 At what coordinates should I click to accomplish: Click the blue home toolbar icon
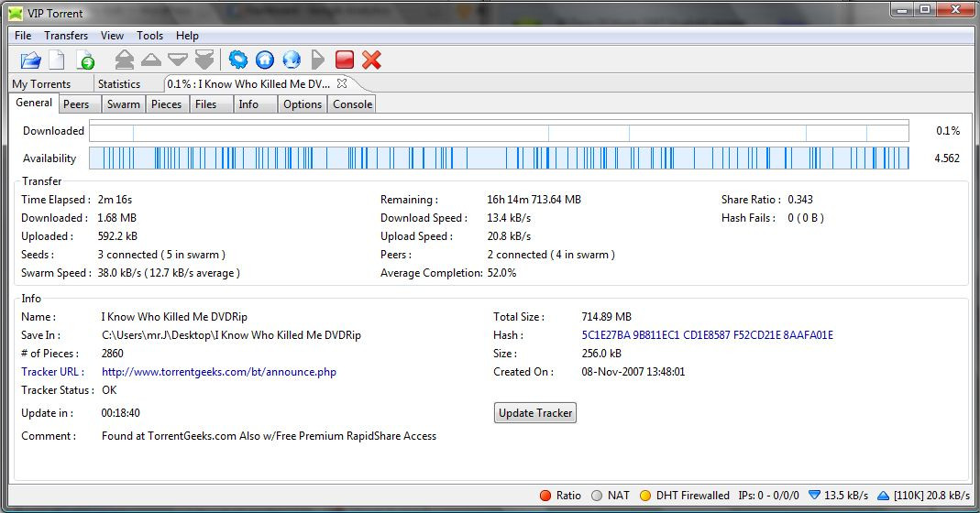265,60
